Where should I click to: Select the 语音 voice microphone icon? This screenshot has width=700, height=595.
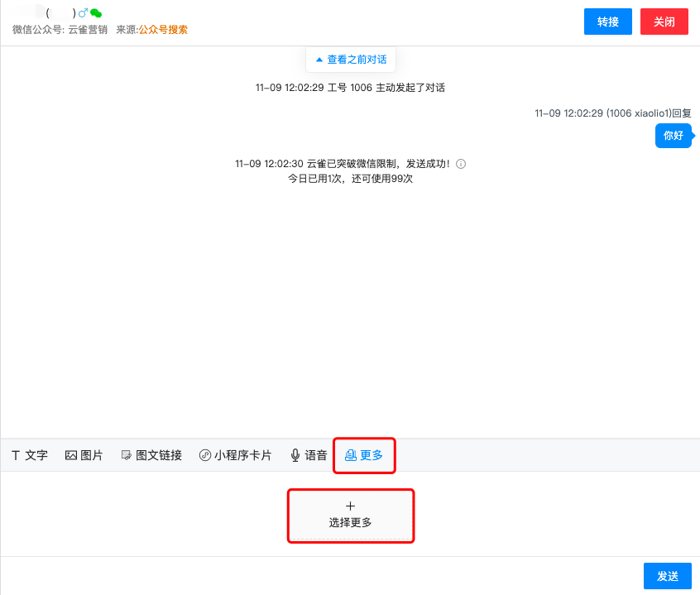pyautogui.click(x=294, y=454)
